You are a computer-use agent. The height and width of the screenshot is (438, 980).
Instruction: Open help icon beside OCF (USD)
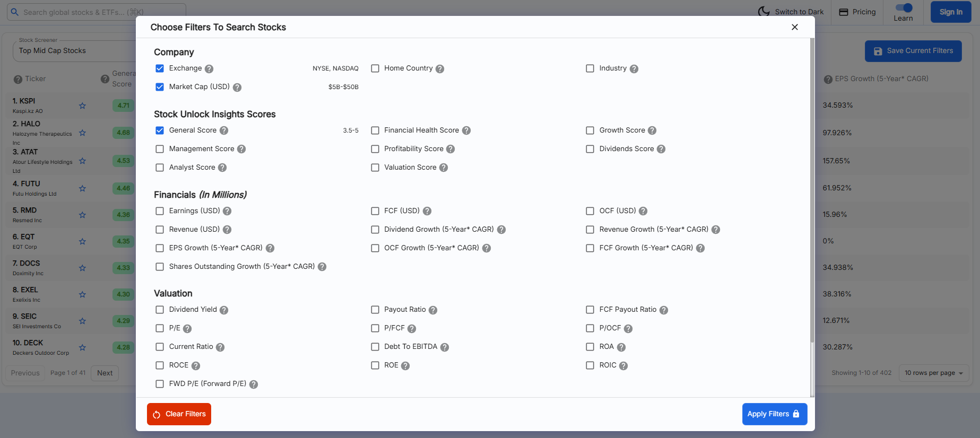point(643,211)
